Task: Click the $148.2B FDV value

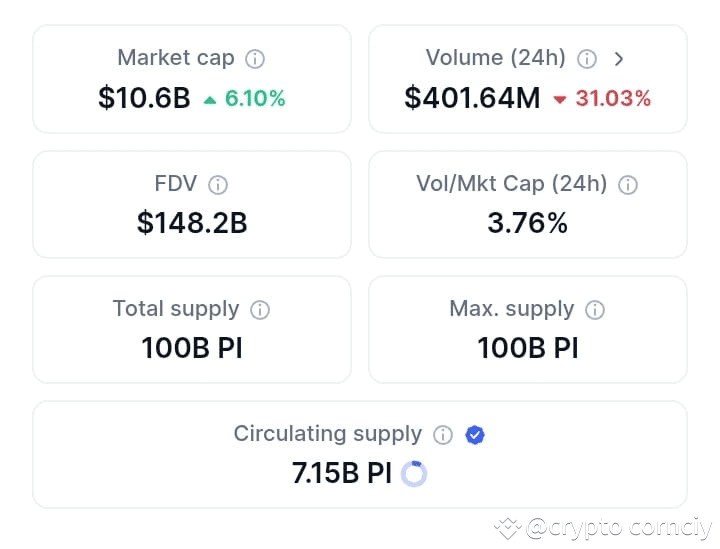Action: coord(192,223)
